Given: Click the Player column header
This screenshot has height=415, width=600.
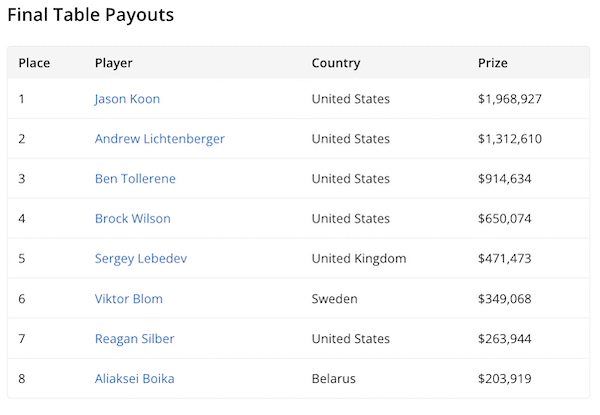Looking at the screenshot, I should [x=113, y=63].
